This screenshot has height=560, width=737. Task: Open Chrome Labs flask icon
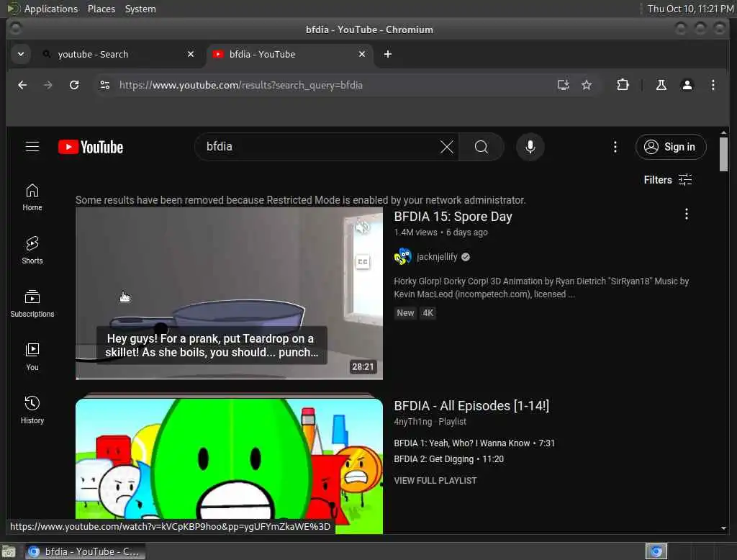(661, 85)
